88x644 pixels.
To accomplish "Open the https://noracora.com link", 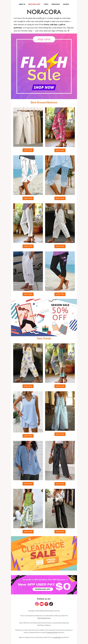I will [44, 618].
